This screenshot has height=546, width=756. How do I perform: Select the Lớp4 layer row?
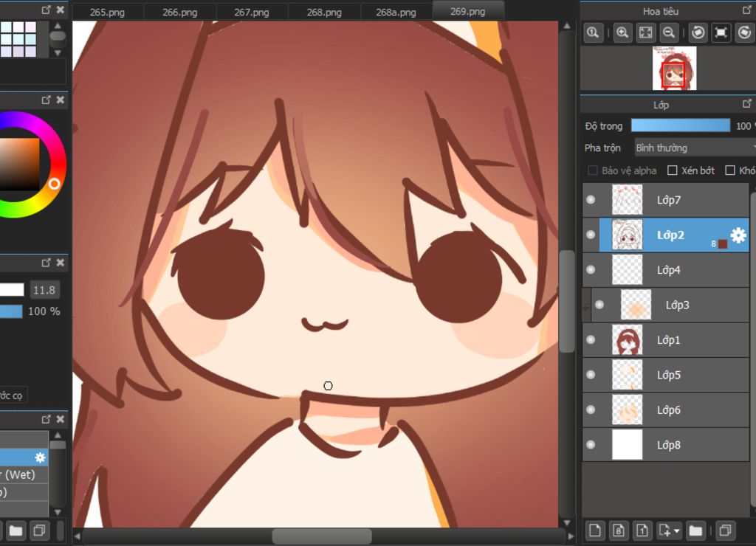(665, 270)
